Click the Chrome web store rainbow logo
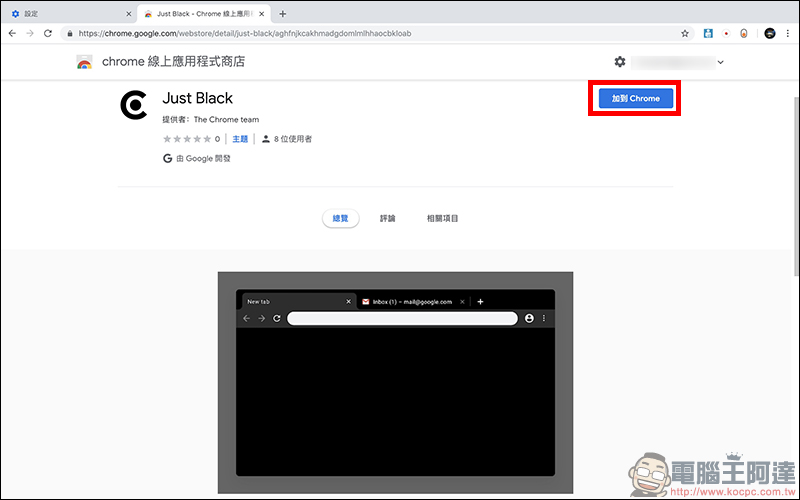Image resolution: width=800 pixels, height=500 pixels. [x=84, y=62]
